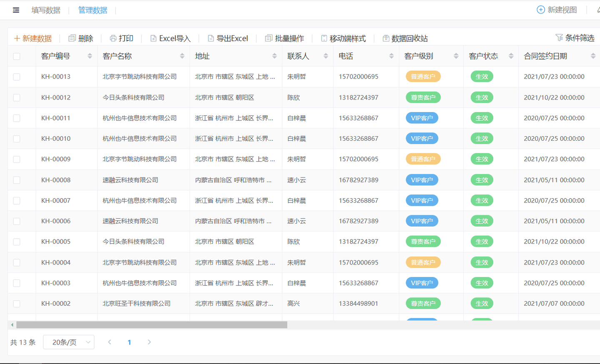Click the KH-00006 customer number cell
The height and width of the screenshot is (364, 600).
(56, 221)
